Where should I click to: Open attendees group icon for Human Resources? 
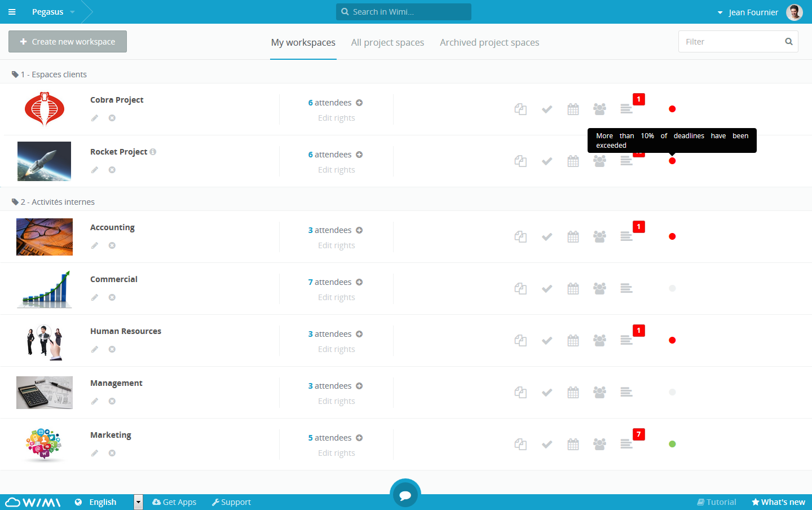pos(599,341)
